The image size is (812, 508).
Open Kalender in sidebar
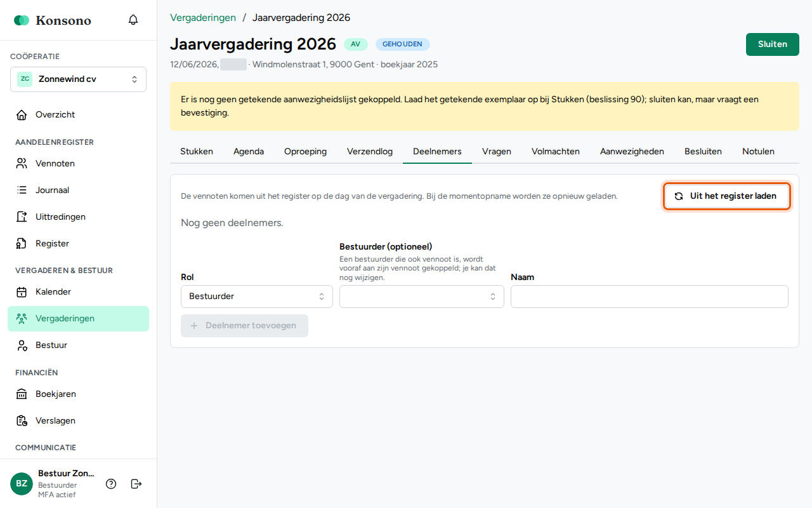click(x=78, y=292)
